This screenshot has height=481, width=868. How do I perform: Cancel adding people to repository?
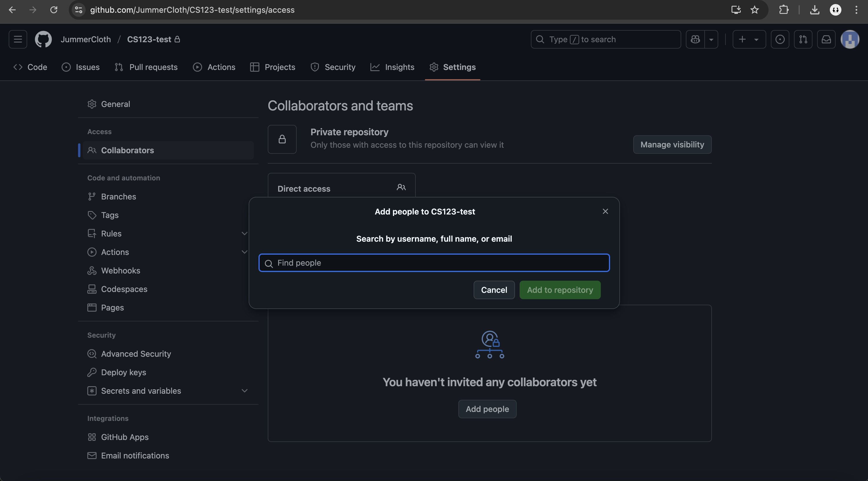(494, 290)
